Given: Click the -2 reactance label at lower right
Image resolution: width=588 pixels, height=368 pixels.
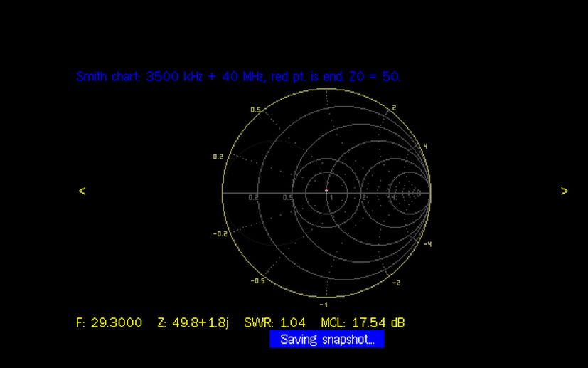Looking at the screenshot, I should tap(395, 283).
